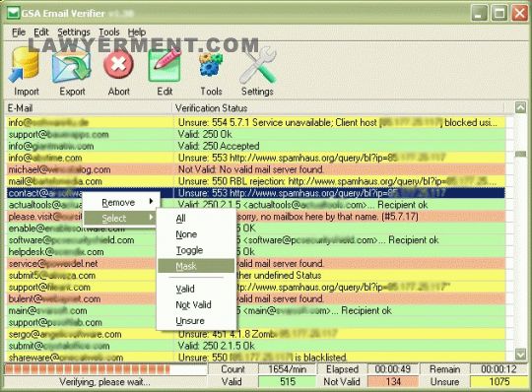Click the 1654/min count value
The width and height of the screenshot is (532, 392).
(287, 369)
